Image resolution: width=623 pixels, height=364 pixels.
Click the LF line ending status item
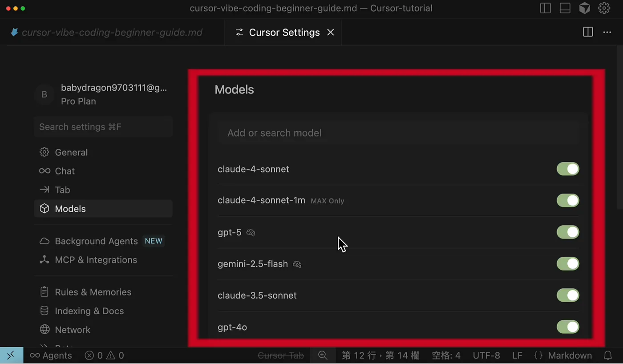click(517, 356)
